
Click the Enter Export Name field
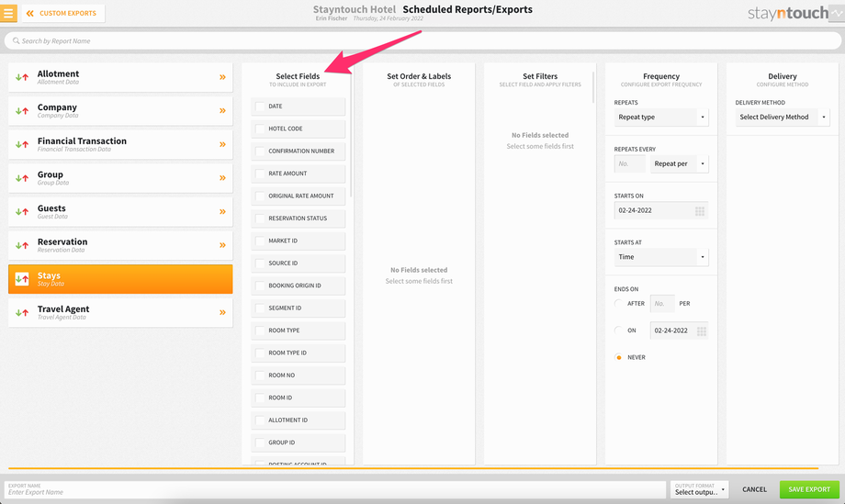coord(335,489)
